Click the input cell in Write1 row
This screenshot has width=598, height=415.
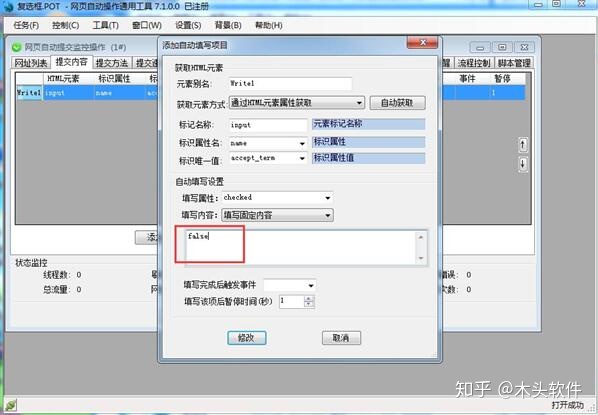click(x=69, y=93)
